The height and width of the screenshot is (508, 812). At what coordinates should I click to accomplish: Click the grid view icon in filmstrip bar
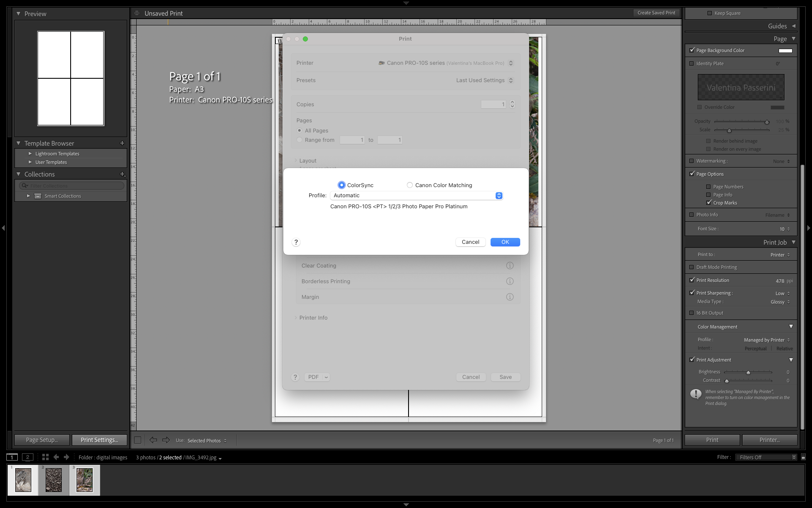pos(45,457)
